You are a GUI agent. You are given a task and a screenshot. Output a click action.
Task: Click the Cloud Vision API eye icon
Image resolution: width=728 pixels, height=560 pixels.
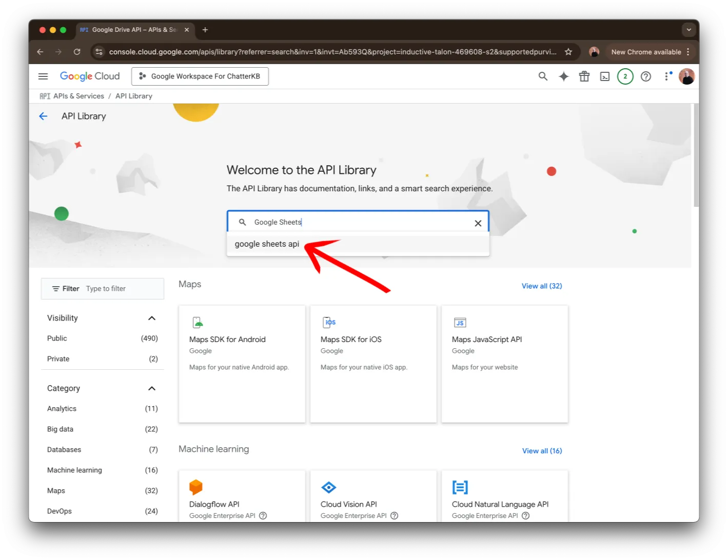(x=328, y=487)
